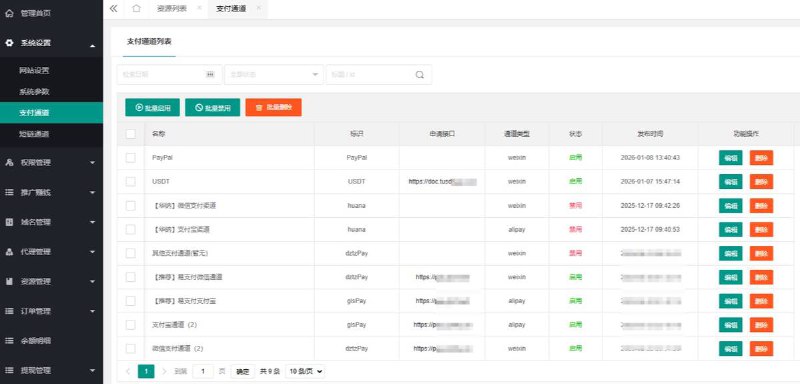This screenshot has width=800, height=384.
Task: Open the 10 条/页 page size dropdown
Action: point(305,371)
